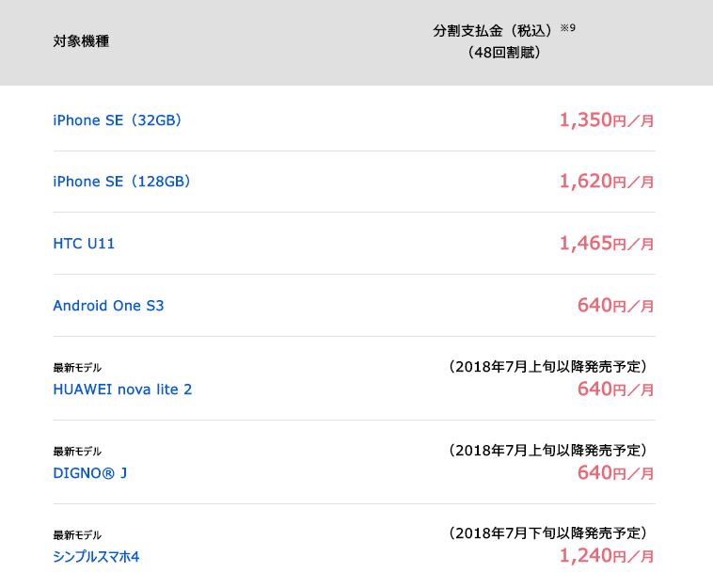This screenshot has height=588, width=713.
Task: Open the HUAWEI nova lite 2 link
Action: click(122, 389)
